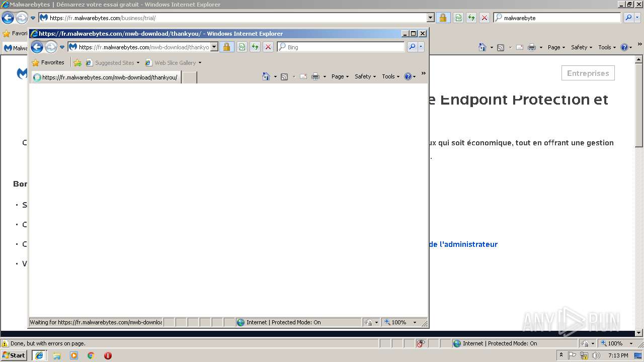Click Help question mark in front window
The width and height of the screenshot is (644, 362).
pos(408,76)
